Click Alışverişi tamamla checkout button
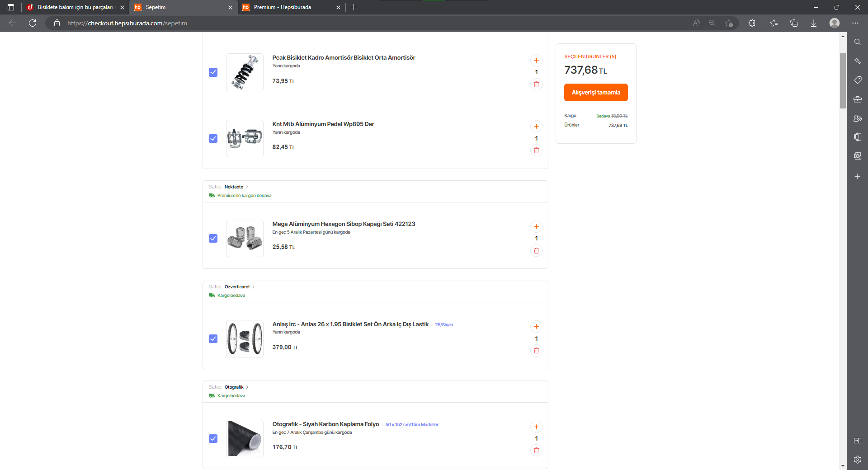This screenshot has height=470, width=868. (596, 93)
